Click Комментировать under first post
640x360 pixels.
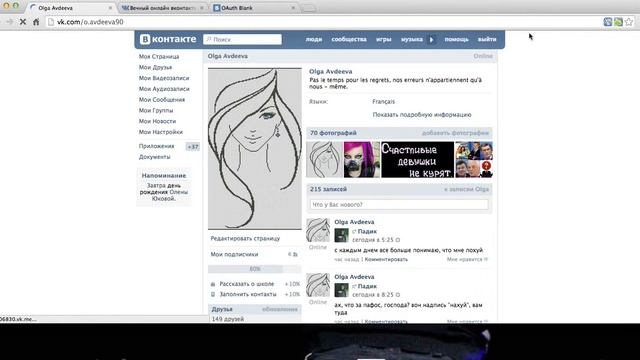[386, 260]
